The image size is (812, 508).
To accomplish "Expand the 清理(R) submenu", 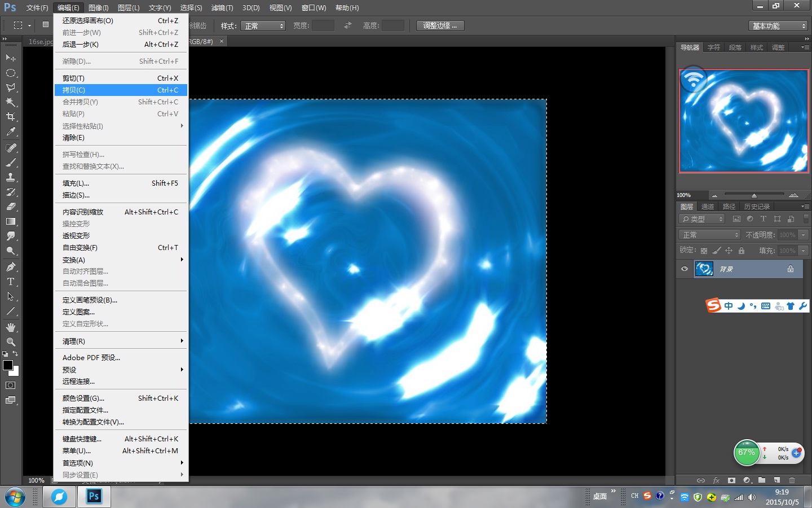I will [121, 341].
